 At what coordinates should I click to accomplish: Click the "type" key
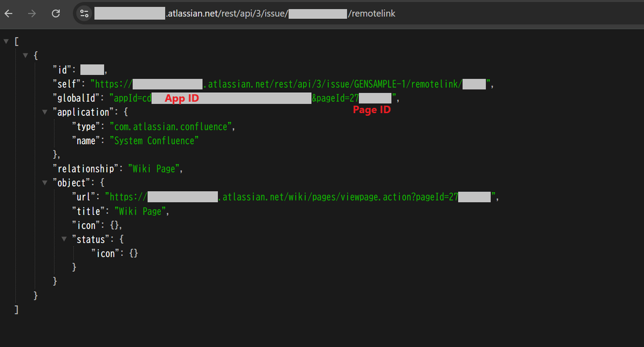tap(87, 127)
